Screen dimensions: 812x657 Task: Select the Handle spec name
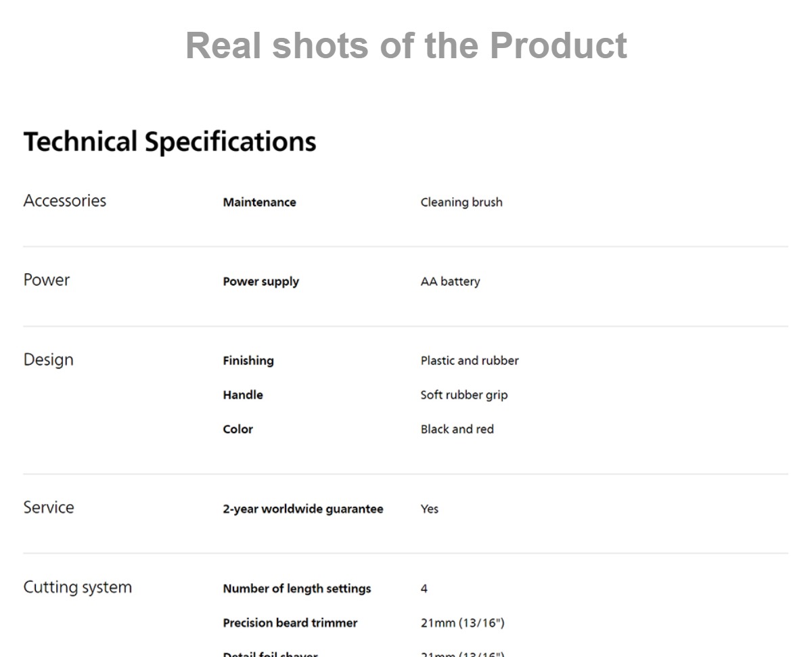pos(243,395)
